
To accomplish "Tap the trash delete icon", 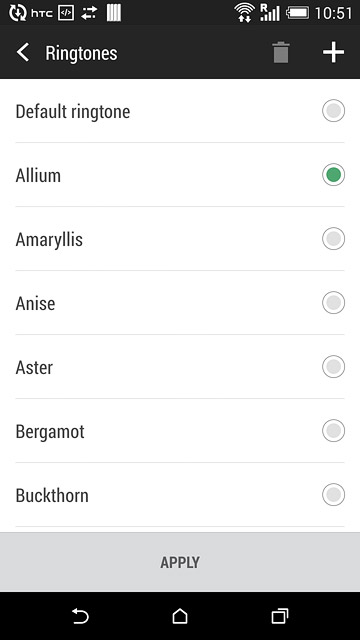I will (x=281, y=53).
